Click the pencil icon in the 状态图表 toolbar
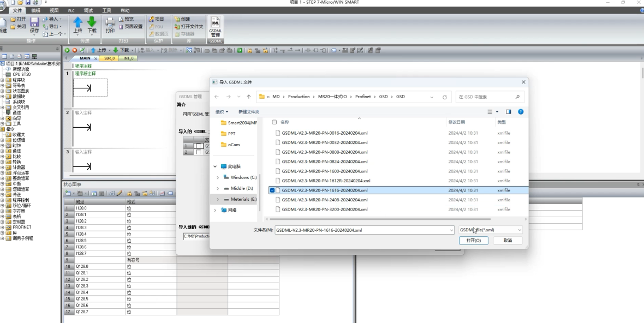This screenshot has height=323, width=644. 120,193
